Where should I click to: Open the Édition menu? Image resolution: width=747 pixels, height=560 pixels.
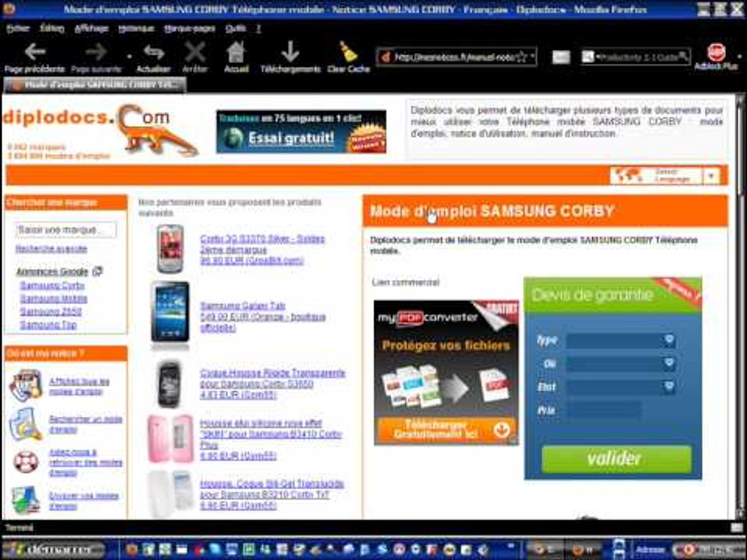point(52,29)
